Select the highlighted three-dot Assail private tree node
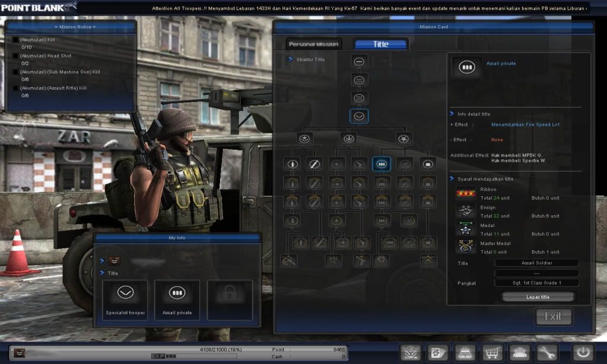The image size is (607, 364). 382,164
